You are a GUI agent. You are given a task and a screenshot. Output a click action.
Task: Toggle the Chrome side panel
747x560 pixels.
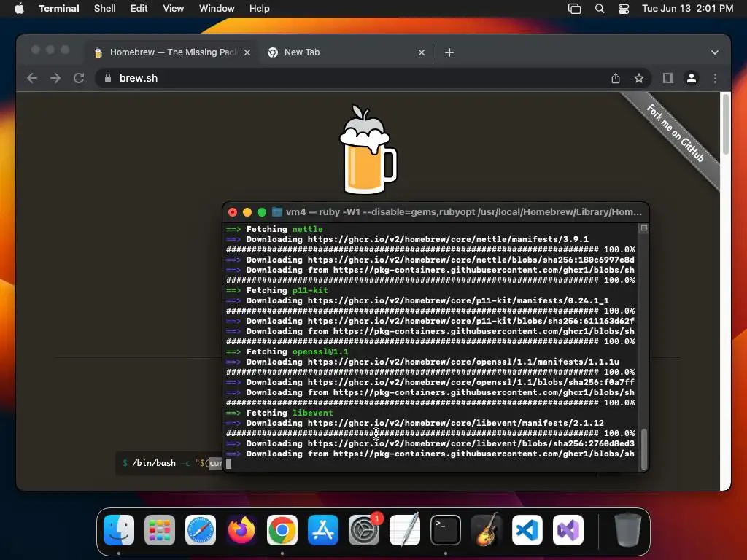(668, 78)
